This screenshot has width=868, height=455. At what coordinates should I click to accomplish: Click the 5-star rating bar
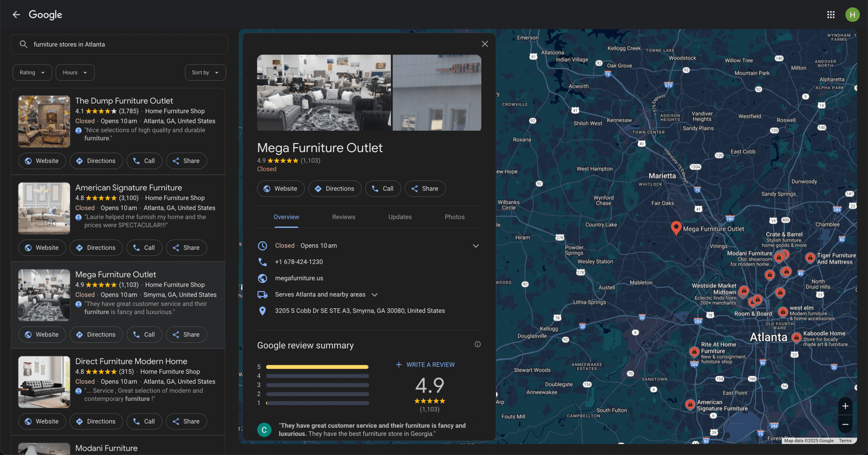click(x=317, y=367)
